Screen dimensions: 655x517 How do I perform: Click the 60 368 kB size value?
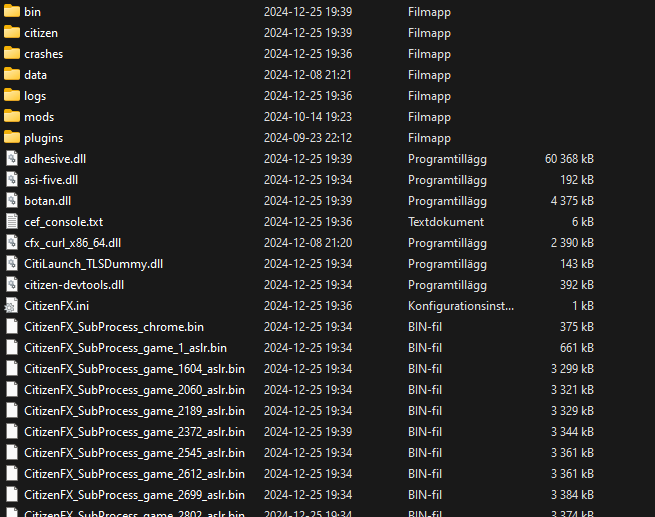click(569, 159)
